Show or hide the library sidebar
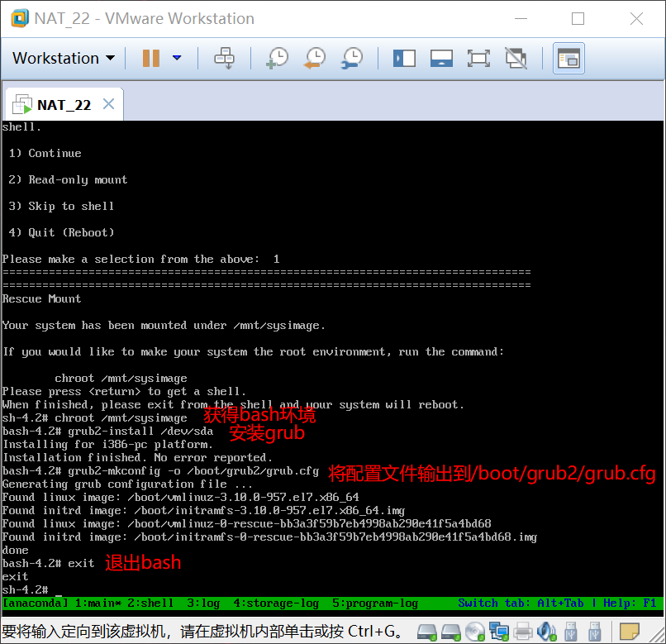This screenshot has width=666, height=644. [x=404, y=58]
